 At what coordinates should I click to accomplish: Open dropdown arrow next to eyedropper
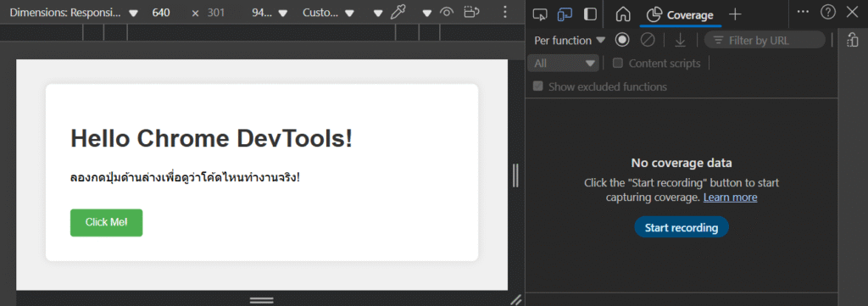click(x=427, y=13)
